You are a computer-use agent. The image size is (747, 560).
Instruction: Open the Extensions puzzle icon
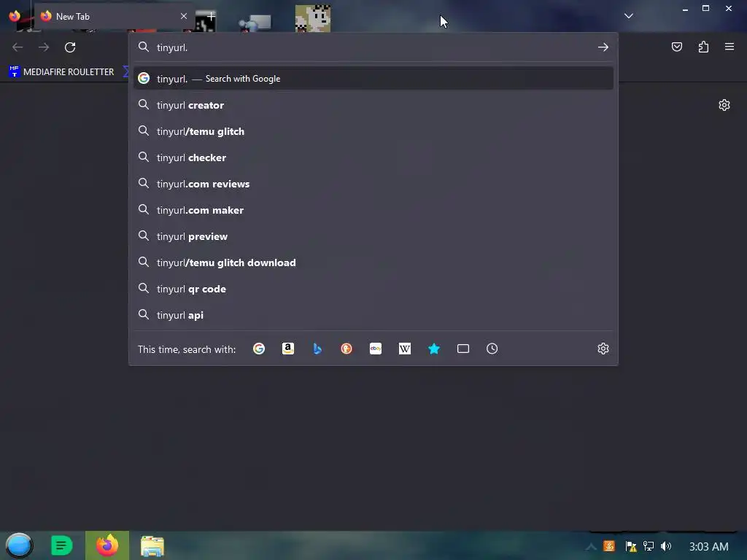coord(704,47)
